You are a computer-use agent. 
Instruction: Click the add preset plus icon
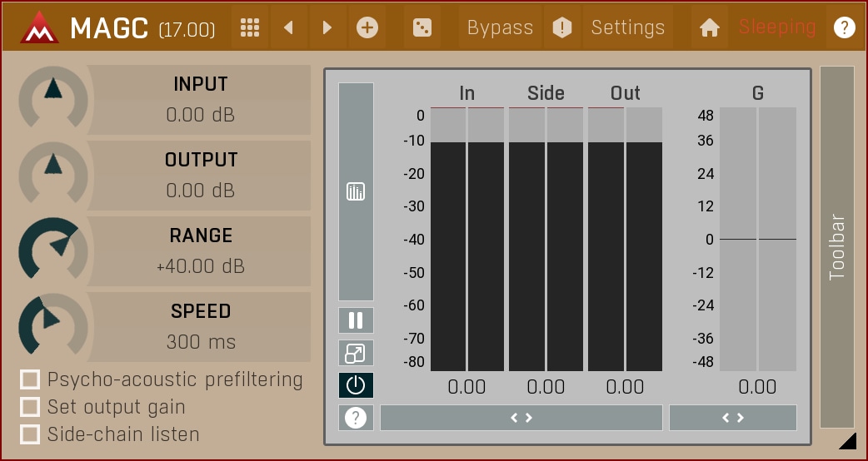pos(367,27)
